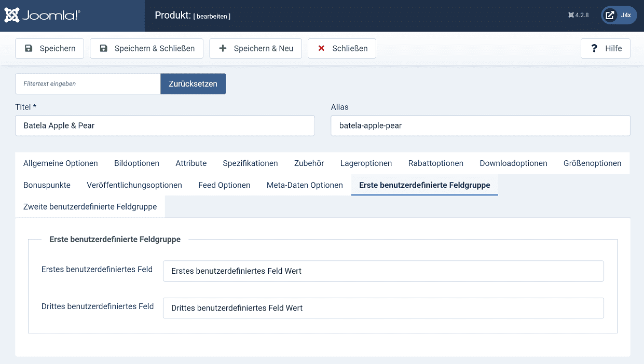
Task: Open the Bildoptionen tab
Action: (x=136, y=163)
